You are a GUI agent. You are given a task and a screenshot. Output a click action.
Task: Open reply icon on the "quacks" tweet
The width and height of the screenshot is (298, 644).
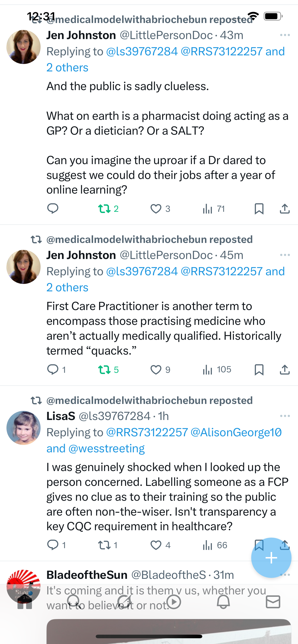[53, 369]
